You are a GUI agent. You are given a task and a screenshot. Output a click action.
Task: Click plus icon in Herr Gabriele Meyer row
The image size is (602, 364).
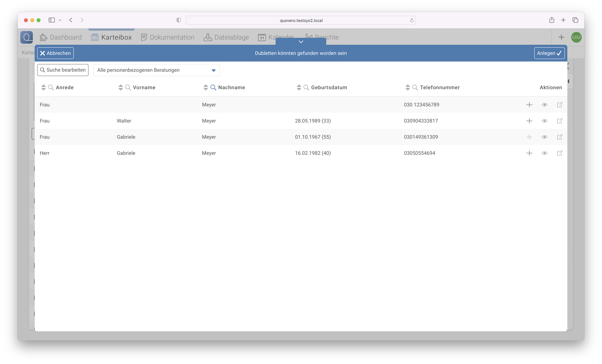pyautogui.click(x=529, y=153)
